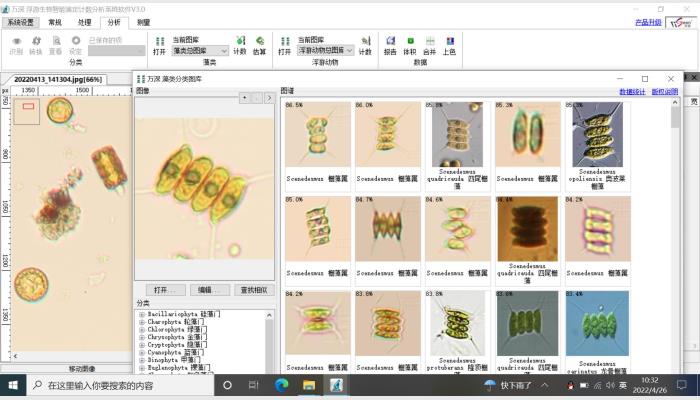Click the 编辑... button under the preview
Viewport: 700px width, 400px height.
coord(206,290)
